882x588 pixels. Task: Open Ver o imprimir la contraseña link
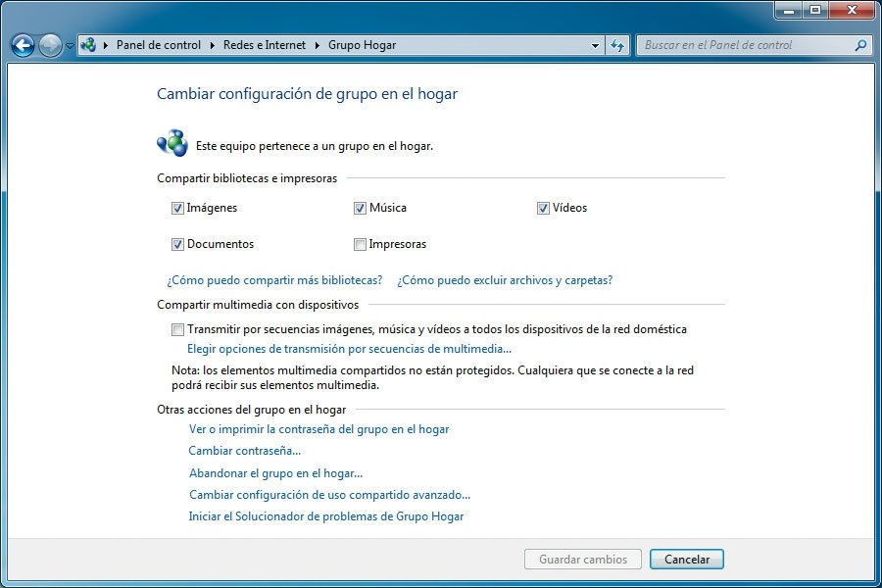point(318,429)
